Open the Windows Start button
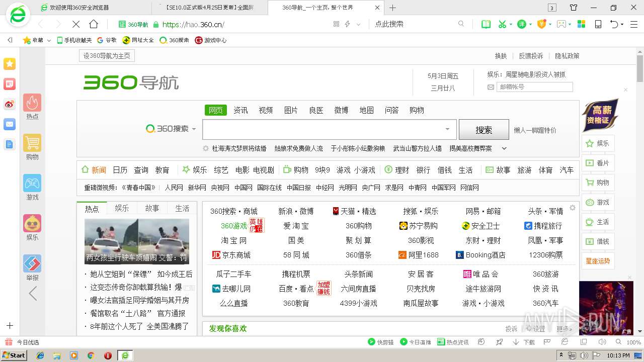Screen dimensions: 644x362 point(14,355)
